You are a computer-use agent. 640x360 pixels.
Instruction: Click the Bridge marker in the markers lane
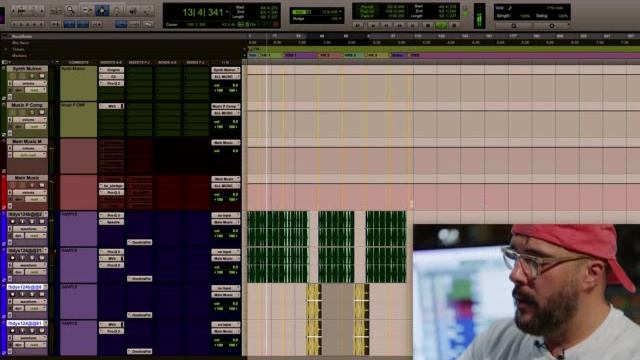398,55
